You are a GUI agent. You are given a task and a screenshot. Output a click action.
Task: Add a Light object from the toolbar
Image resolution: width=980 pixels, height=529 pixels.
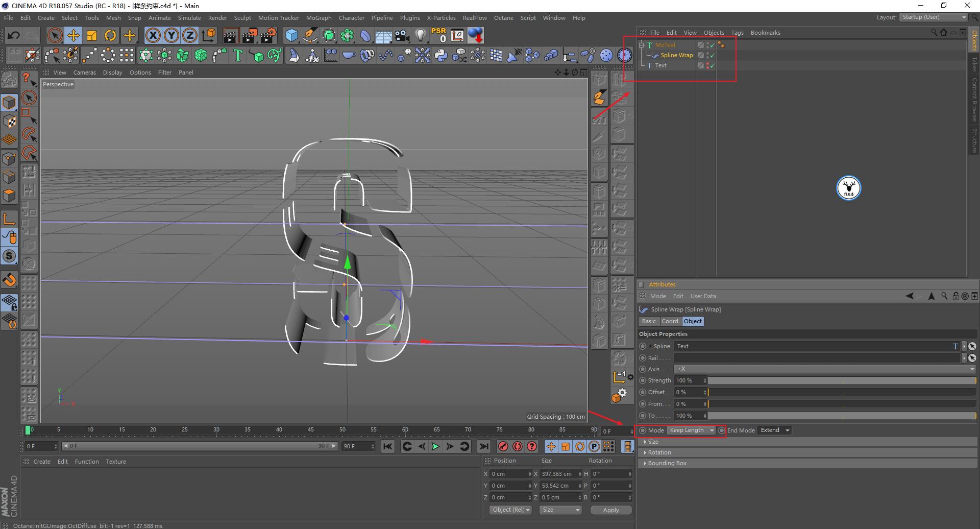[x=420, y=35]
